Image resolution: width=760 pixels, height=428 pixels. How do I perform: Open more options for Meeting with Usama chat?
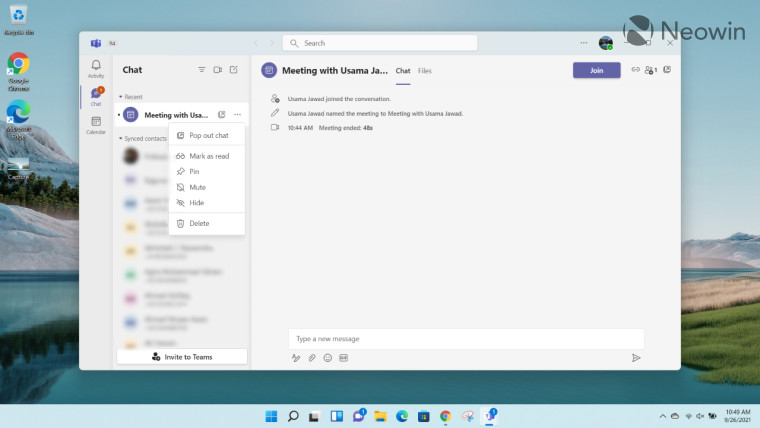238,115
